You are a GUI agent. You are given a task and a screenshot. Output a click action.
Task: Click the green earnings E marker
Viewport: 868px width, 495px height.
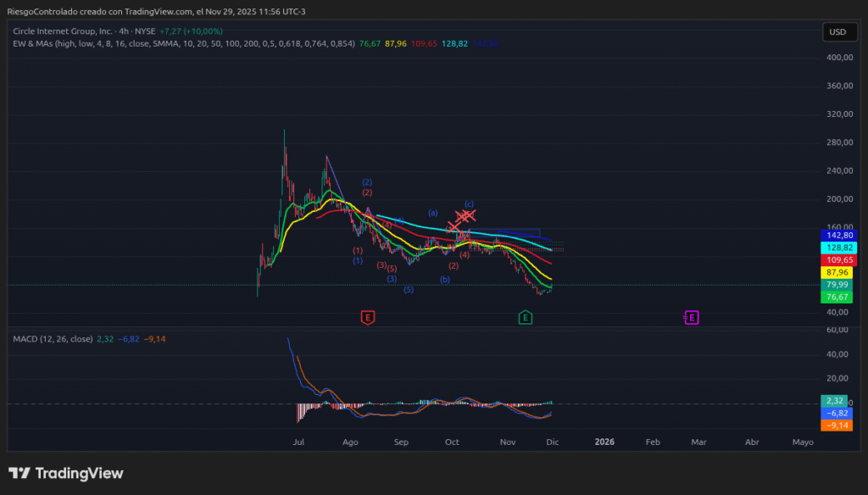(x=526, y=318)
